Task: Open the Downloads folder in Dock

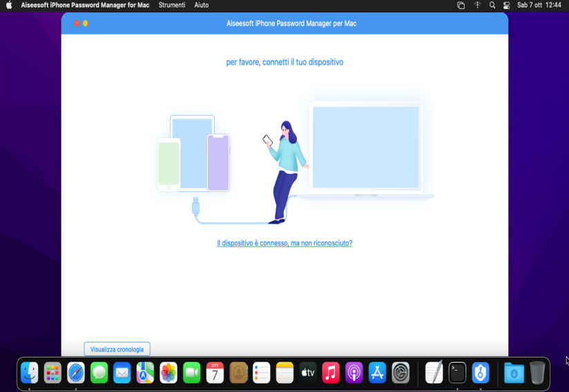Action: (x=514, y=373)
